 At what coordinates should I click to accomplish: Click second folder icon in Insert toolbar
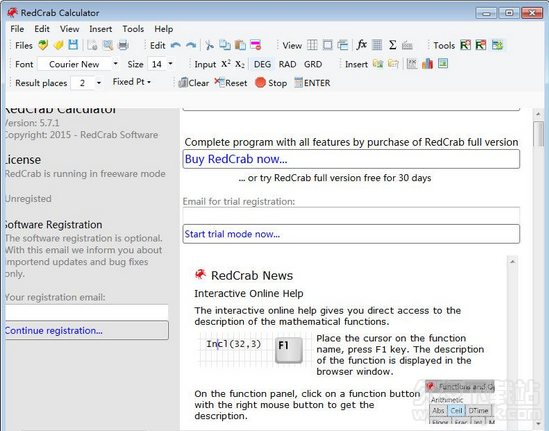[x=393, y=64]
